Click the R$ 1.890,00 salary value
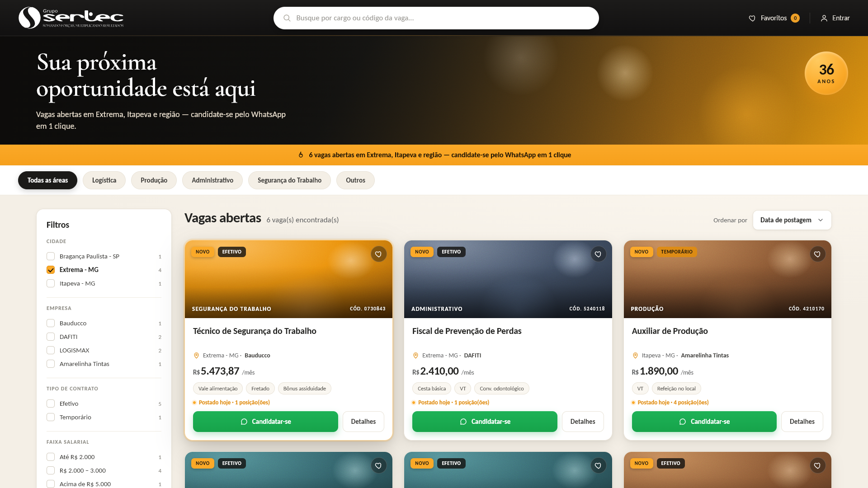This screenshot has width=868, height=488. click(x=655, y=371)
